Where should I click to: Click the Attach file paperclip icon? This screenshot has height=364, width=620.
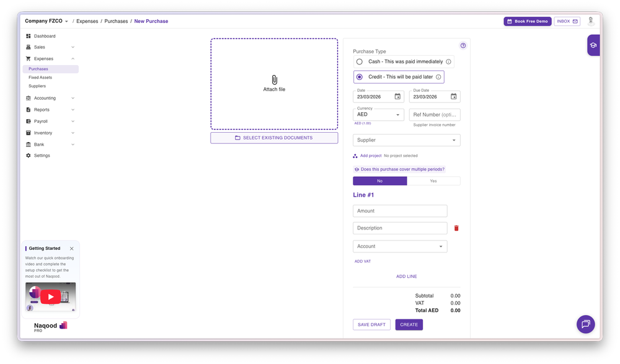(x=274, y=79)
